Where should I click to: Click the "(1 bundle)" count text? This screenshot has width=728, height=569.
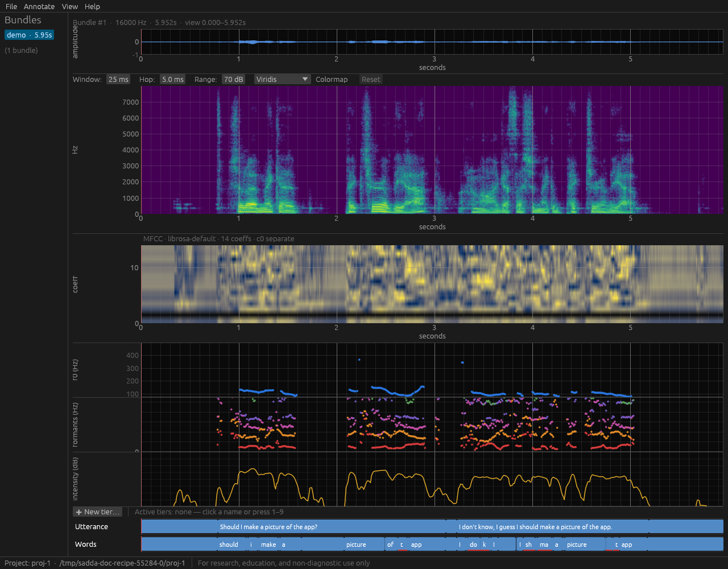[x=22, y=50]
